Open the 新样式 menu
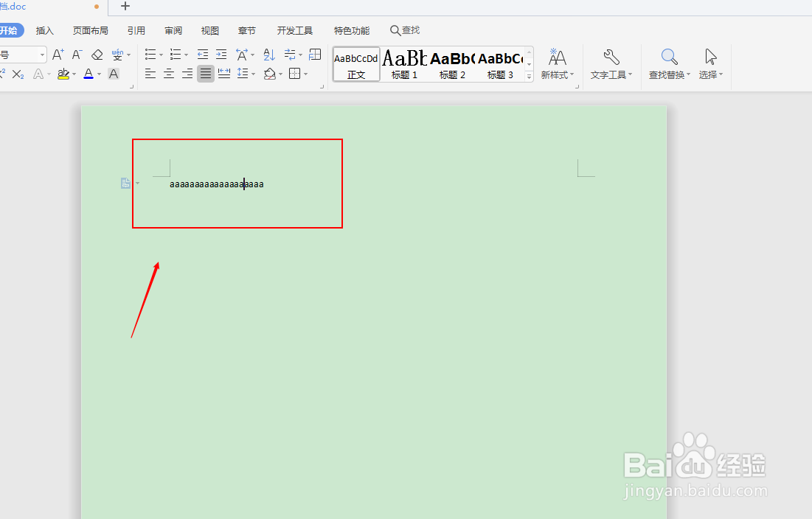 (558, 64)
